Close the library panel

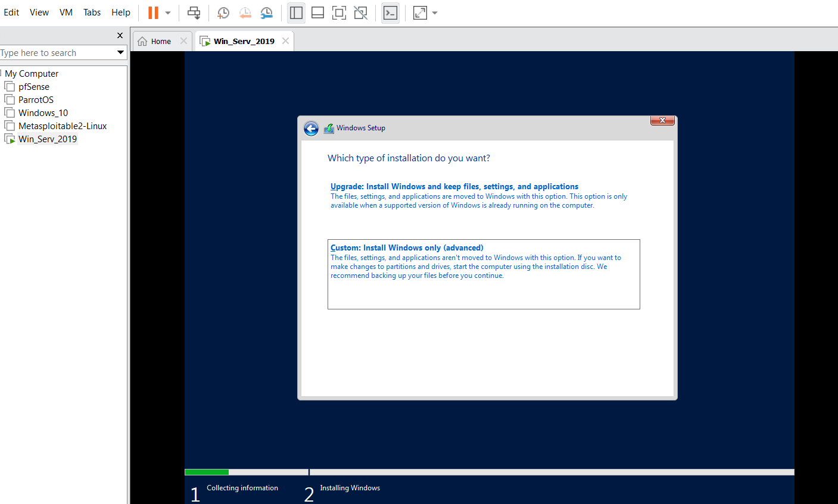120,36
